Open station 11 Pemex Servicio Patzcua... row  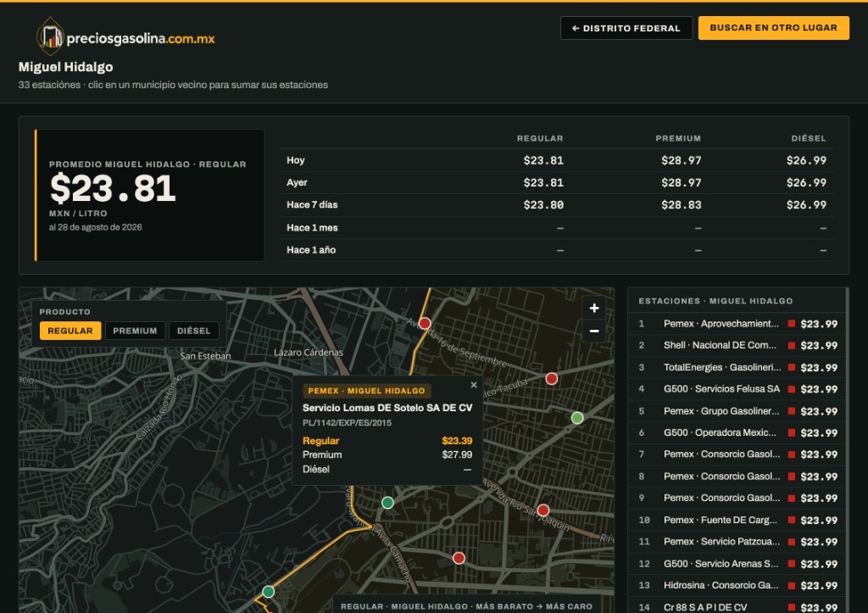point(737,542)
